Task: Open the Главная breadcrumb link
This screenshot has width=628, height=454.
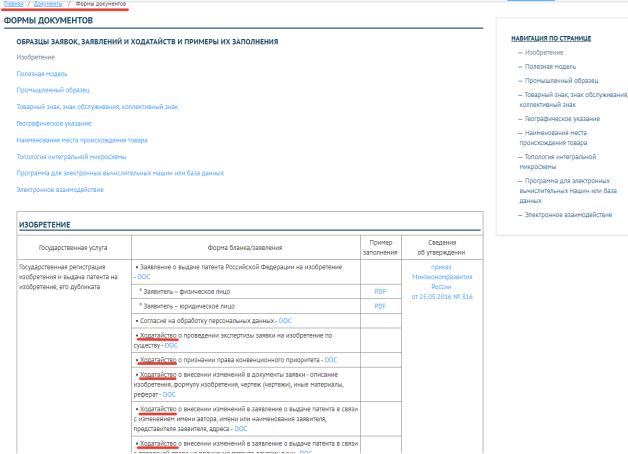Action: (x=13, y=3)
